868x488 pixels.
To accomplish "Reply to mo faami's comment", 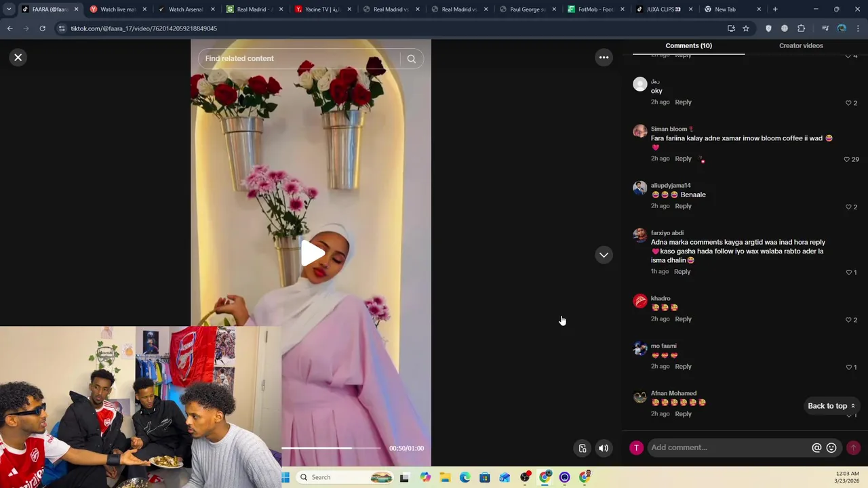I will tap(683, 367).
